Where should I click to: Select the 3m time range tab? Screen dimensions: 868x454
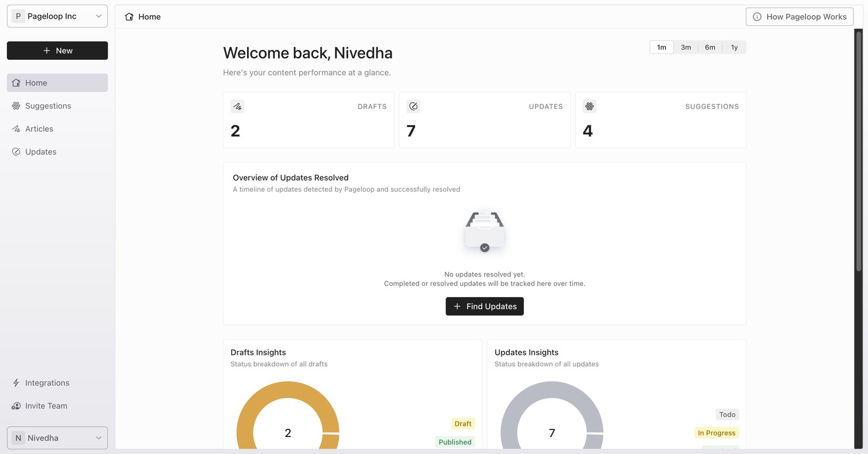click(686, 47)
